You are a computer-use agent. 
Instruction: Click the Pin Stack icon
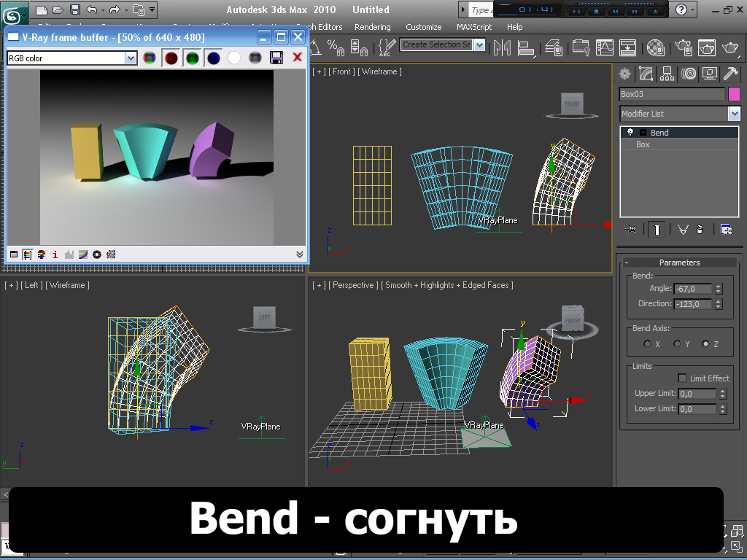630,230
